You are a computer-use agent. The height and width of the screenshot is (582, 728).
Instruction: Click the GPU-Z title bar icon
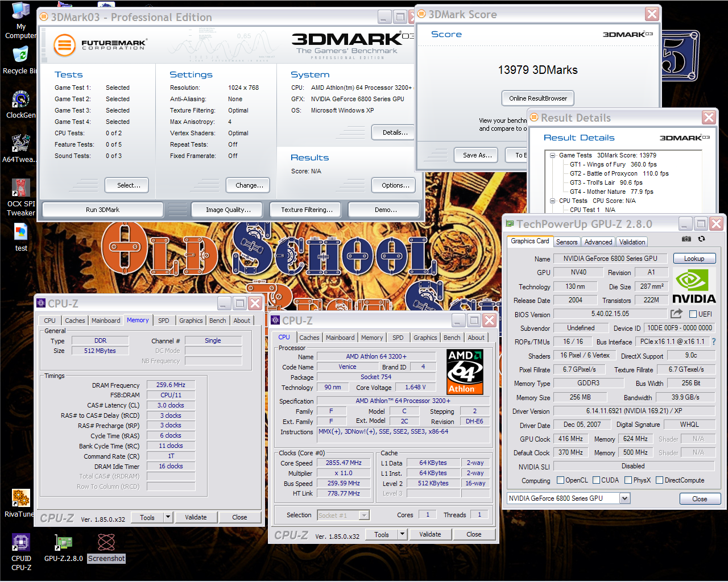[x=510, y=224]
